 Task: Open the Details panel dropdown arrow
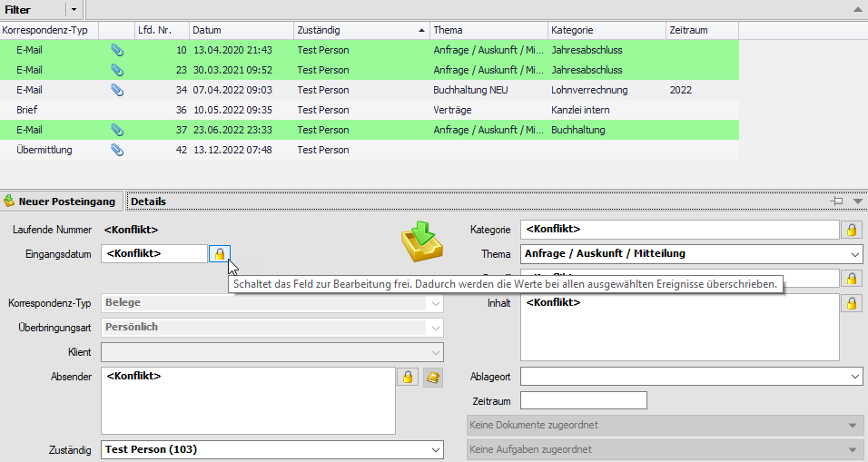click(x=857, y=202)
